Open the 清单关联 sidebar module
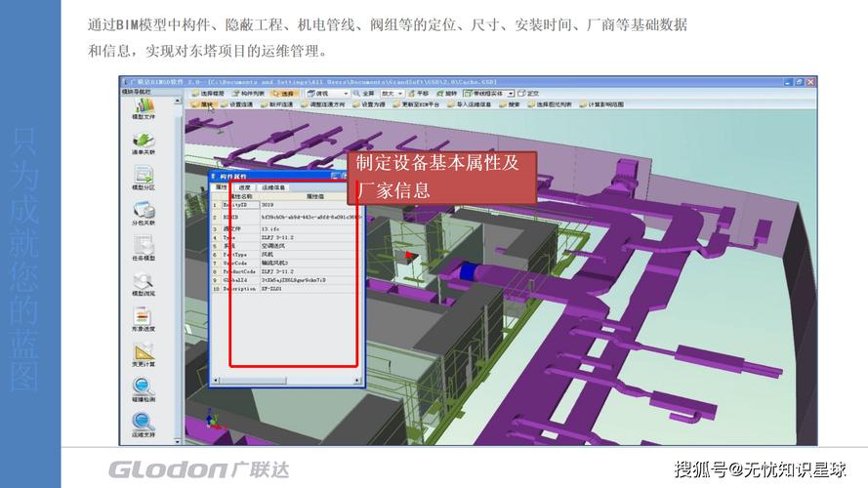 (x=144, y=142)
